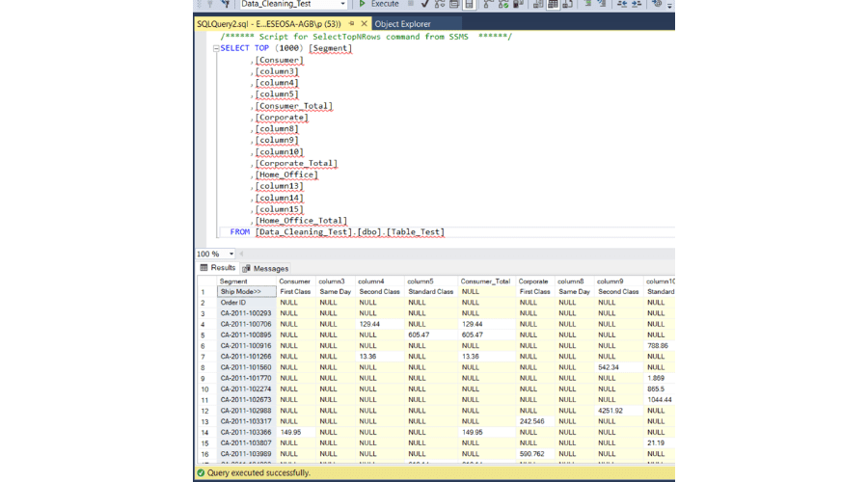Viewport: 868px width, 482px height.
Task: Click Specify Values for Template Parameters icon
Action: pyautogui.click(x=657, y=3)
